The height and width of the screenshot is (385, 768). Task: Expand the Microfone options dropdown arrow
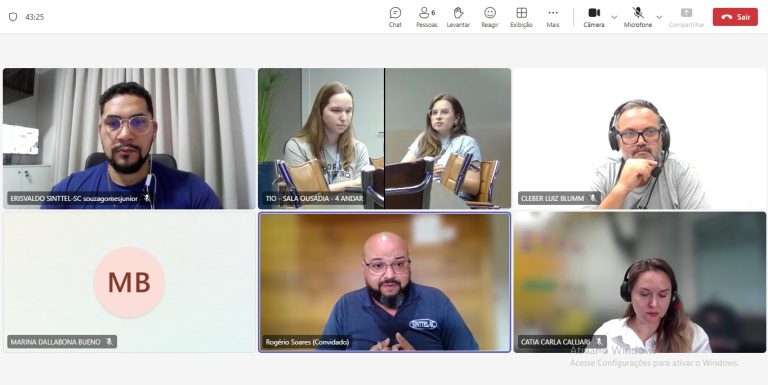coord(659,17)
